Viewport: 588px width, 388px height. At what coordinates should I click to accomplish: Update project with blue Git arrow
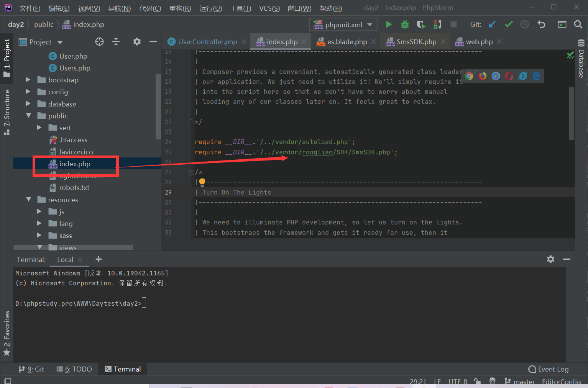tap(492, 25)
